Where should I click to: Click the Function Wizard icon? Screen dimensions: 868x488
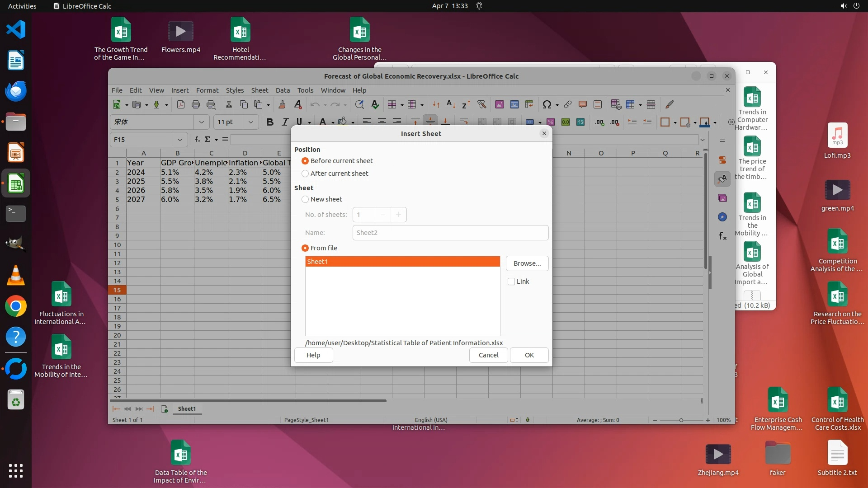coord(198,140)
